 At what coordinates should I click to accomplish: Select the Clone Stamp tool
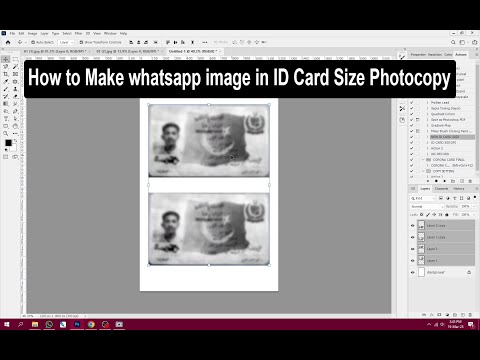pyautogui.click(x=15, y=89)
